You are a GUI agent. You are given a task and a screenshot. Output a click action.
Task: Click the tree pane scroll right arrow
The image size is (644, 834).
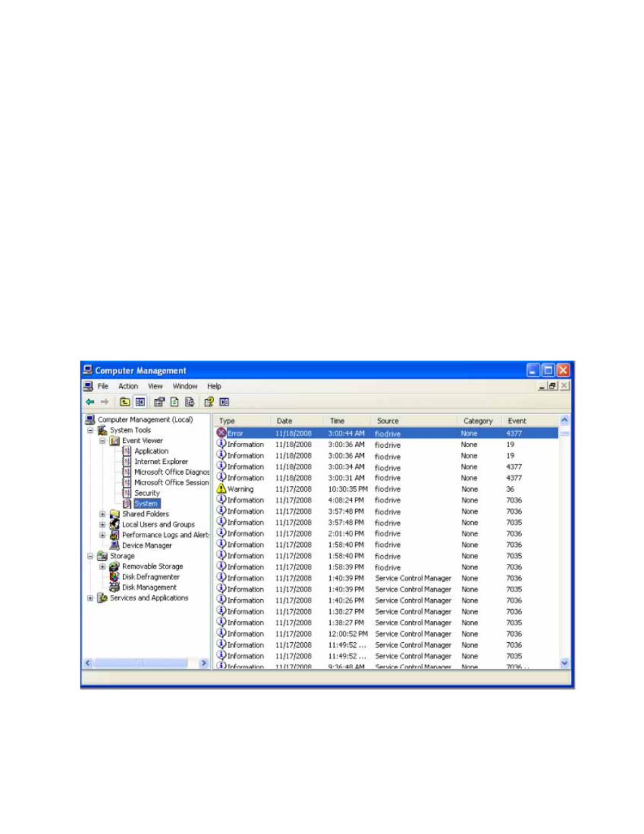203,663
